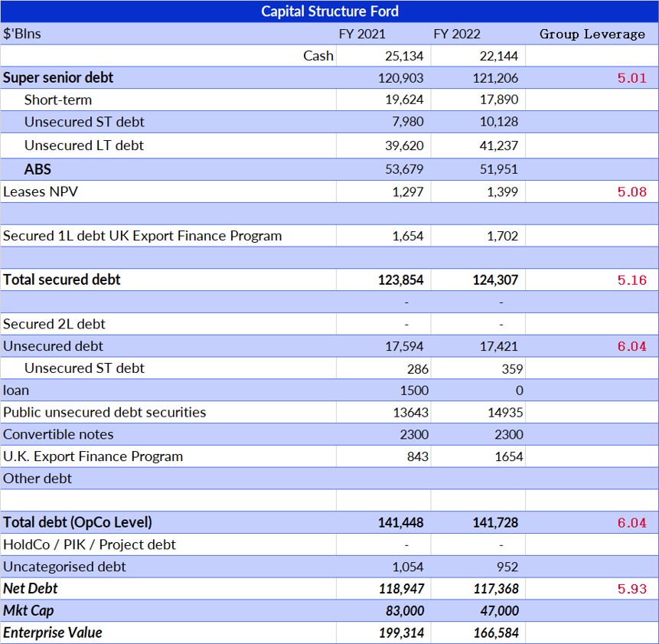Select the 5.01 group leverage value
This screenshot has height=644, width=659.
pyautogui.click(x=631, y=78)
